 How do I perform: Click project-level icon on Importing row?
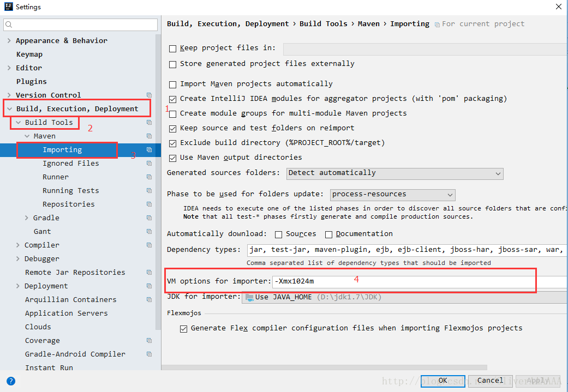tap(149, 149)
